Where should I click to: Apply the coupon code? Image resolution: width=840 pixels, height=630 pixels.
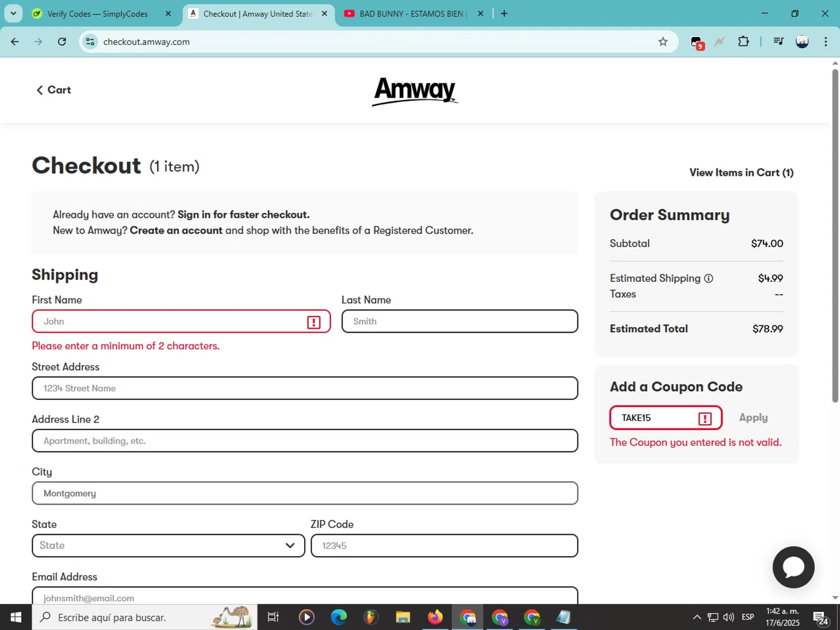point(753,418)
